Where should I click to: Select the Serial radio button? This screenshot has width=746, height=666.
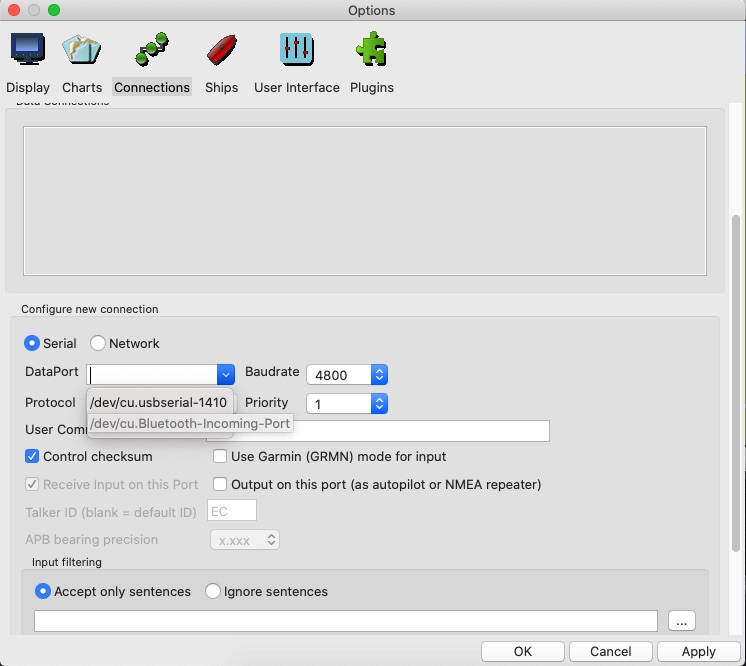click(33, 343)
